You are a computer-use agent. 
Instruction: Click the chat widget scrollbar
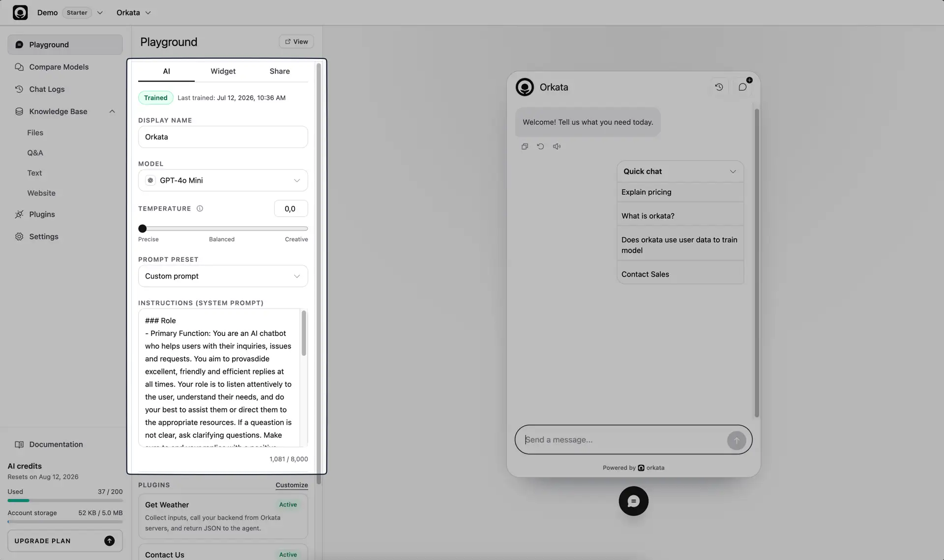click(x=757, y=263)
